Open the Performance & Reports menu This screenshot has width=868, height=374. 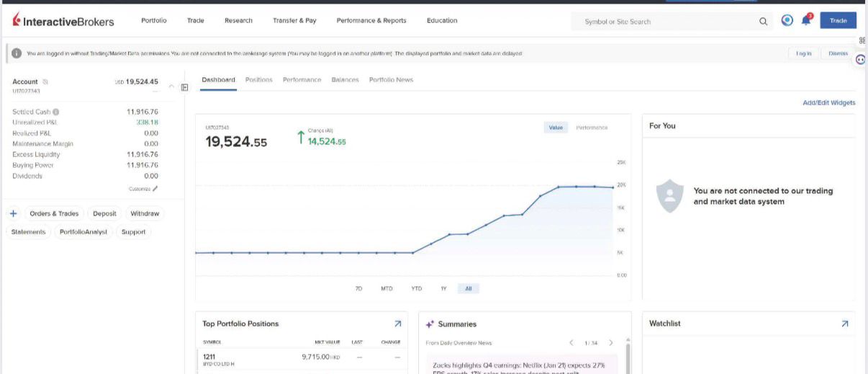coord(371,20)
